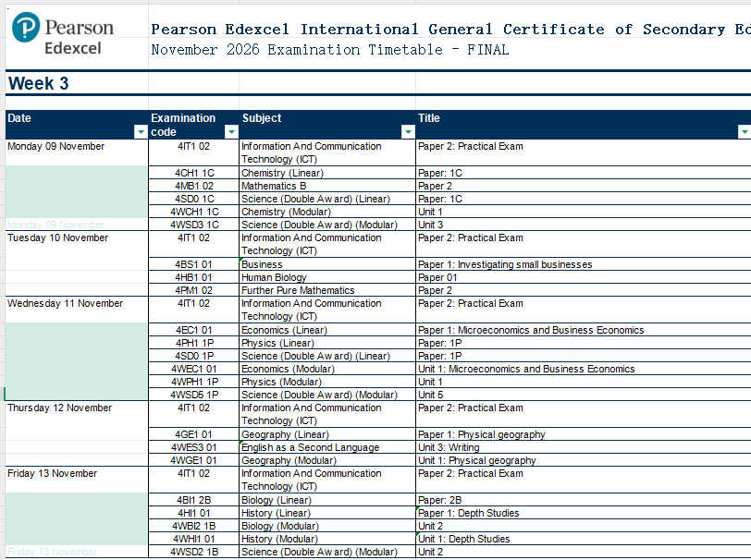Viewport: 751px width, 560px height.
Task: Select the Economics (Linear) subject cell
Action: point(327,330)
